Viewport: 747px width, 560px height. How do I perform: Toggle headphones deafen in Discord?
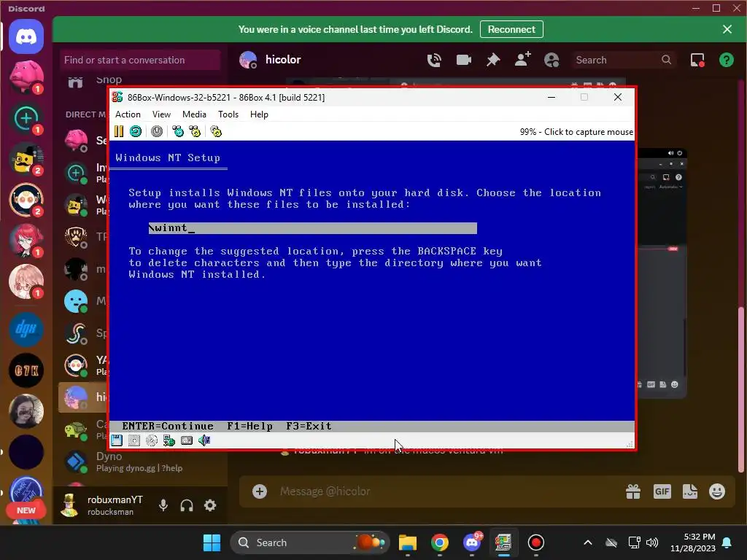pyautogui.click(x=187, y=505)
